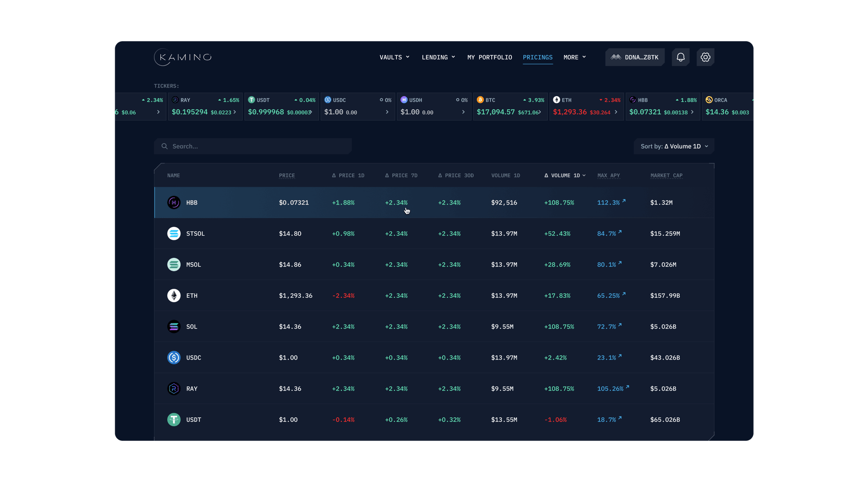Click the $43.026B market cap value

click(x=665, y=358)
